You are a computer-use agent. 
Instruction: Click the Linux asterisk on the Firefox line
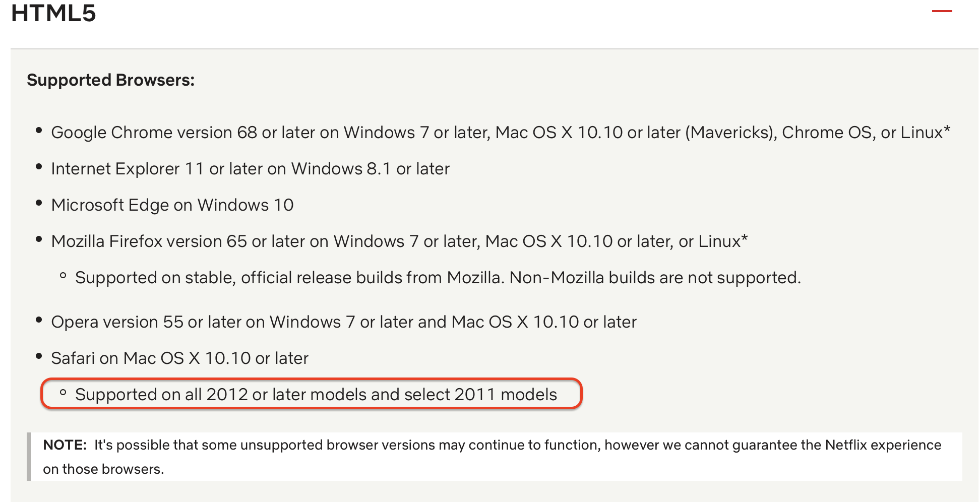(x=744, y=238)
